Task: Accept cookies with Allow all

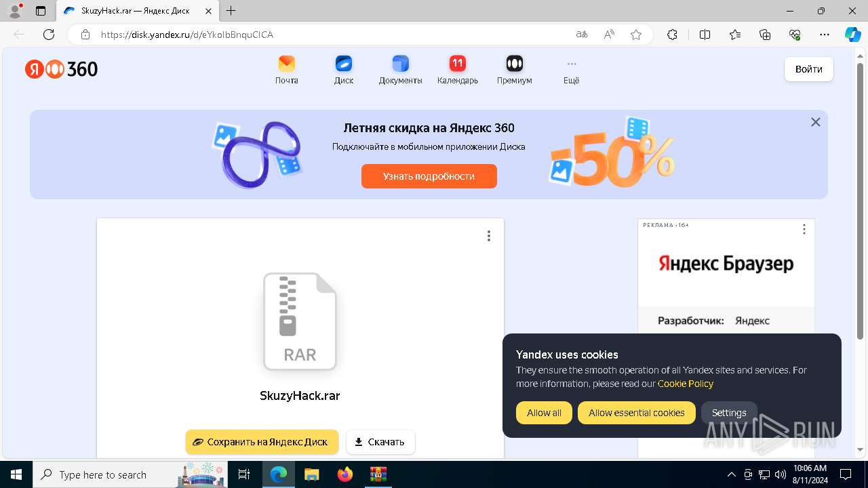Action: (x=544, y=413)
